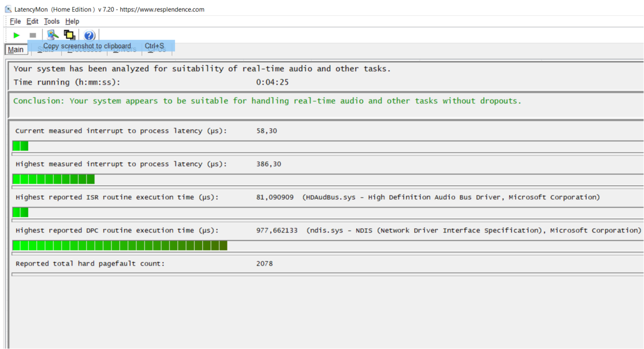Click 'Highest measured interrupt to process latency' label
644x349 pixels.
121,164
